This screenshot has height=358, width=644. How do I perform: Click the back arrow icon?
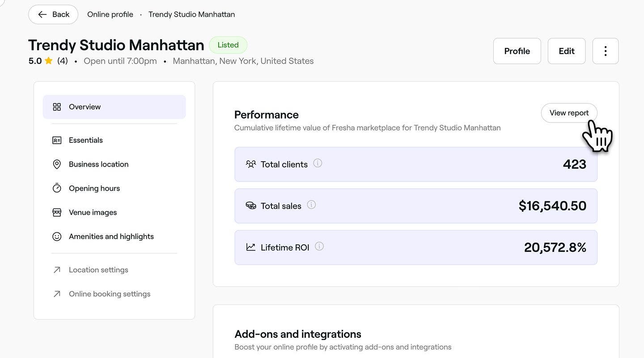[x=42, y=14]
